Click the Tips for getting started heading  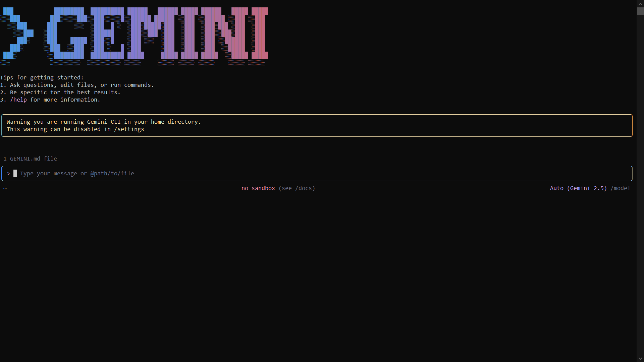42,77
